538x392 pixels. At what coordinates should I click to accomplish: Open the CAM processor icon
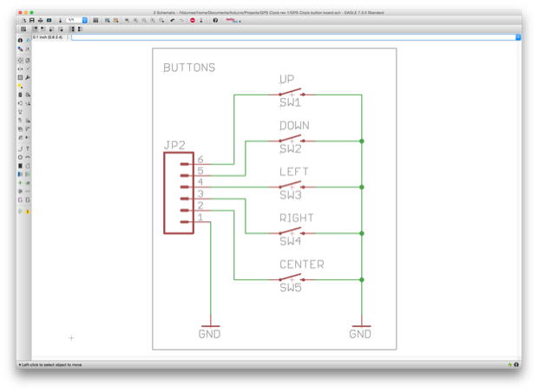49,21
